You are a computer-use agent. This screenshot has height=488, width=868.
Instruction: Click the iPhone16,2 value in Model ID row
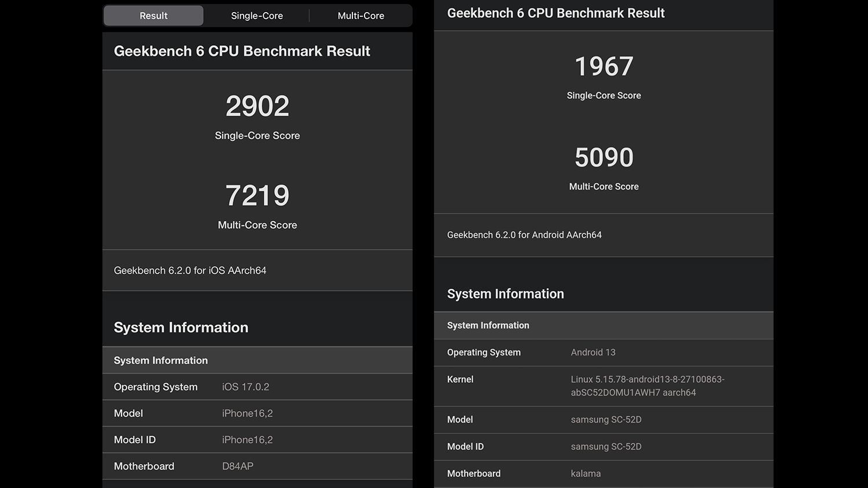(x=247, y=440)
